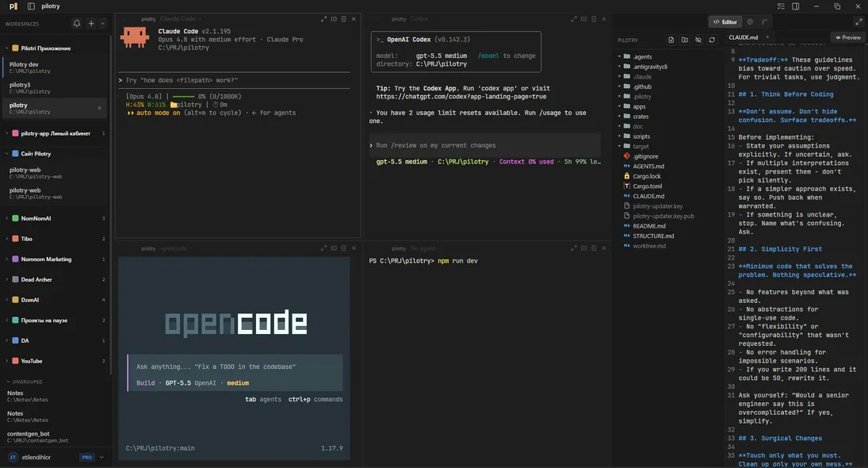Click the green color swatch of NomNomAI
The width and height of the screenshot is (868, 468).
click(x=16, y=218)
